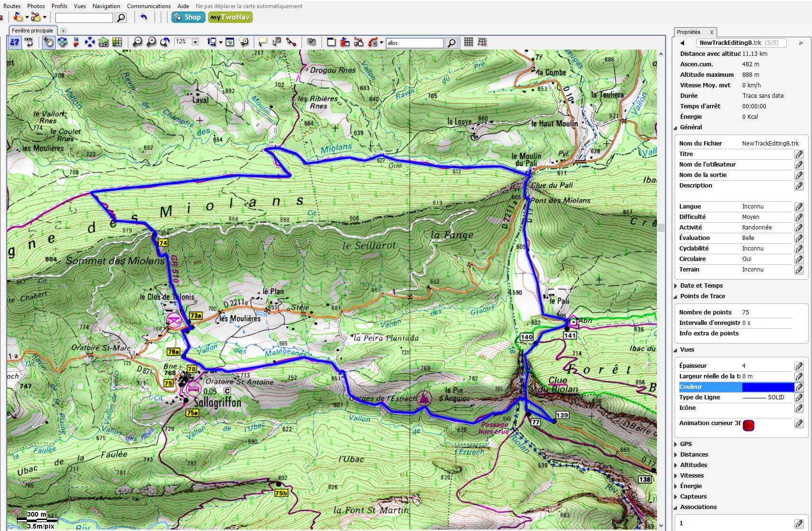This screenshot has width=812, height=531.
Task: Select the hand pan tool
Action: click(48, 42)
